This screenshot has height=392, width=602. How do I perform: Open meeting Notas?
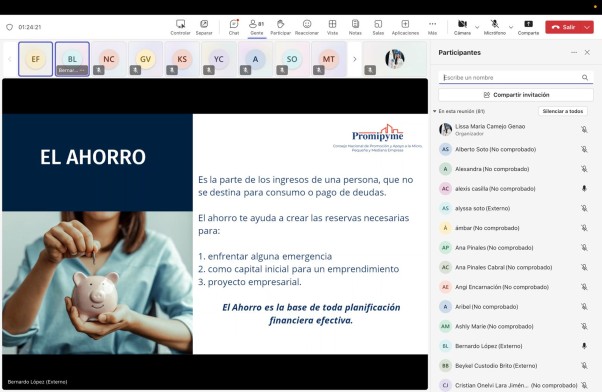click(355, 27)
